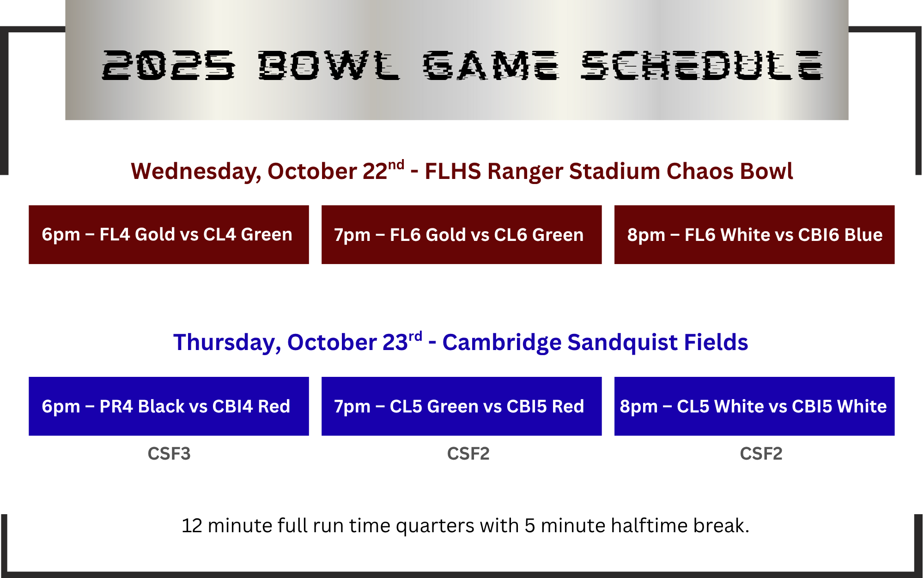The image size is (924, 578).
Task: Click the word "GAME" in the title banner
Action: click(x=491, y=66)
